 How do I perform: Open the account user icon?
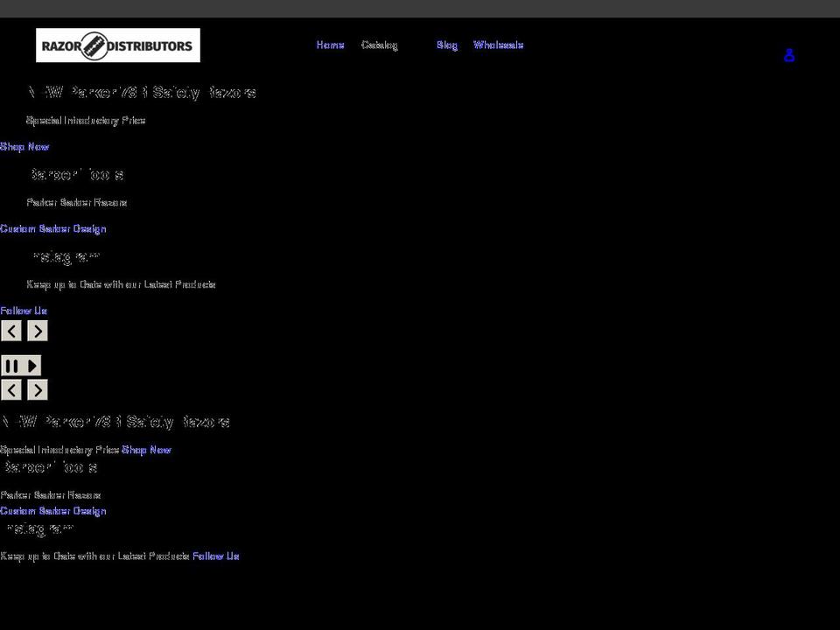[x=789, y=55]
